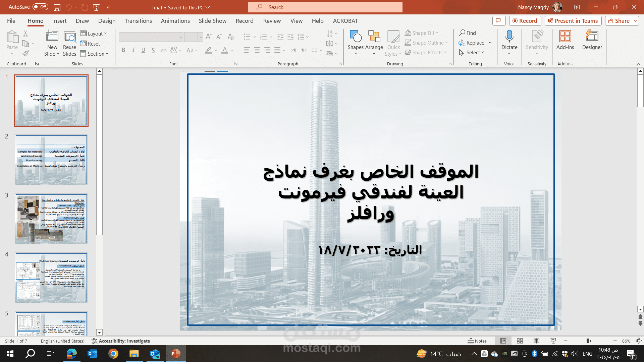The width and height of the screenshot is (644, 362).
Task: Click the Dictate microphone icon
Action: coord(509,36)
